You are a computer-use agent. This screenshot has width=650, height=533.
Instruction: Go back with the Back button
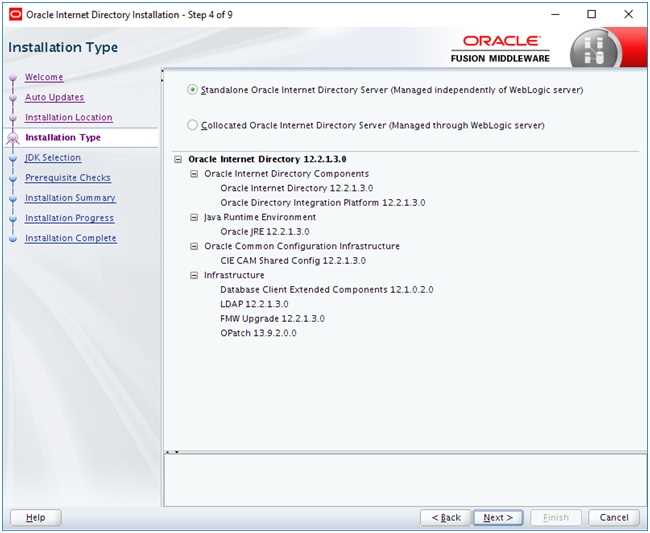pyautogui.click(x=446, y=517)
